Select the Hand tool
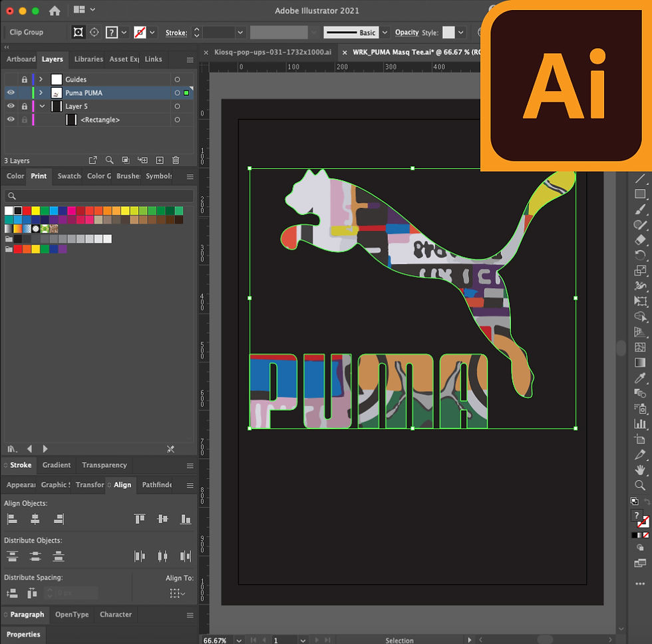Screen dimensions: 652x644 coord(640,470)
